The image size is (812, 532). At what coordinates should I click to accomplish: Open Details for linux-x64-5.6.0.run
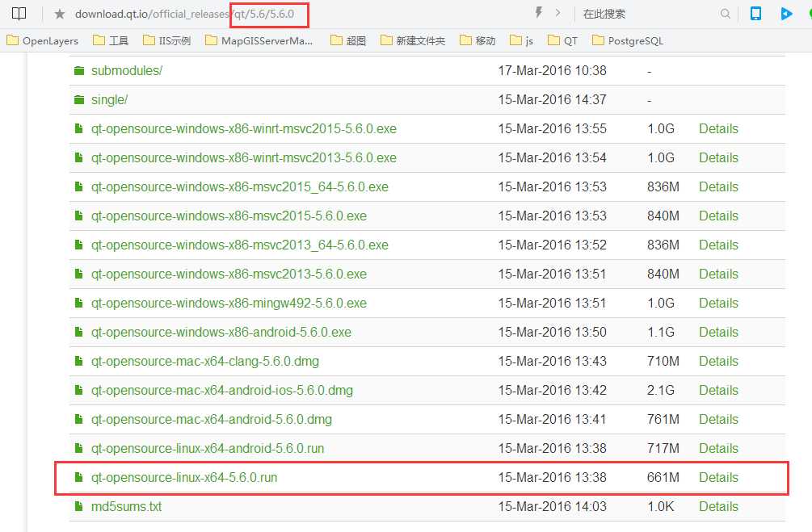tap(718, 476)
